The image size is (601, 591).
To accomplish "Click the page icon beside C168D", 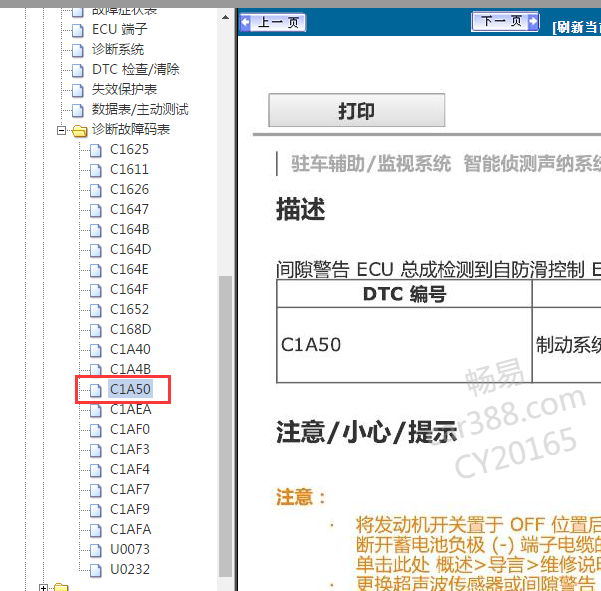I will [96, 330].
